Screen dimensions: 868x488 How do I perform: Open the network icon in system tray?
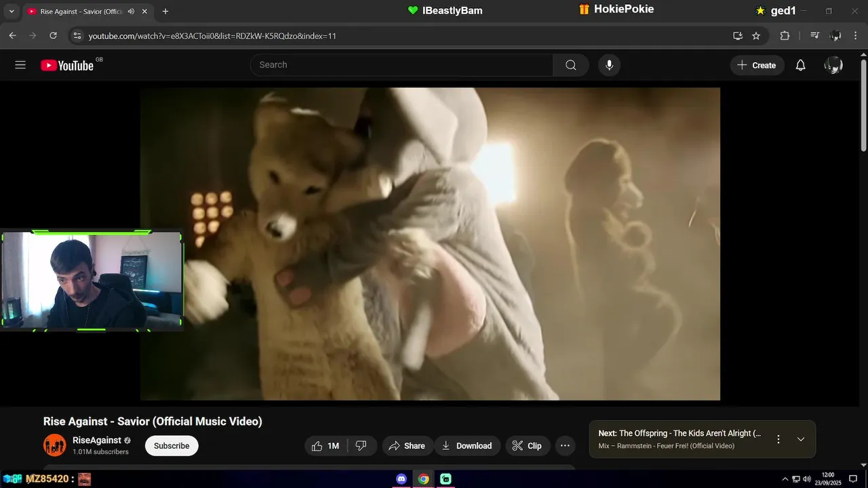tap(796, 479)
